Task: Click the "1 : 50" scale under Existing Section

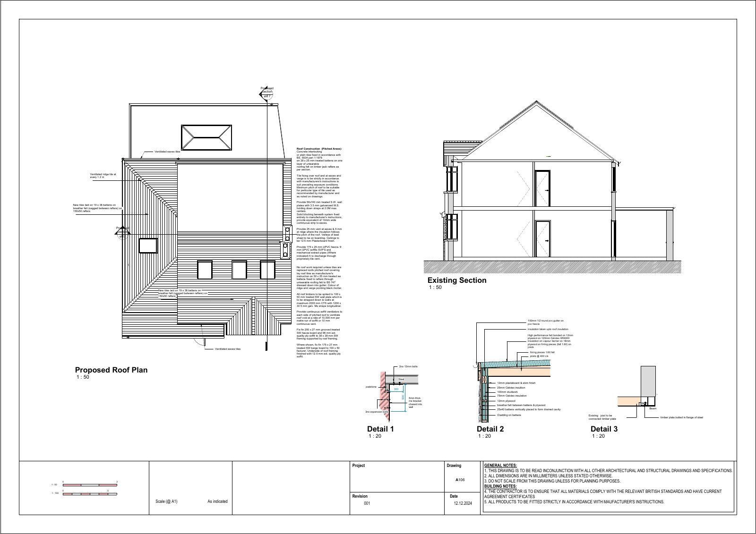Action: pos(435,288)
